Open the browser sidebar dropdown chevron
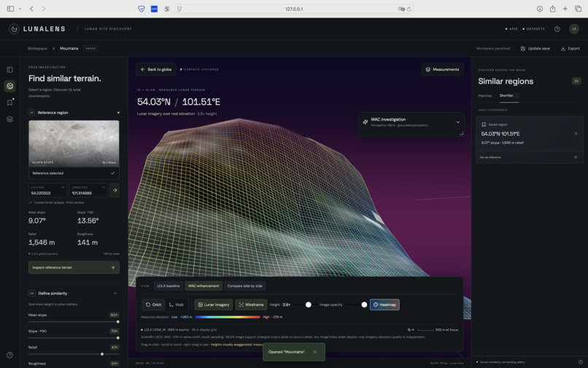Screen dimensions: 588x368 (20, 9)
